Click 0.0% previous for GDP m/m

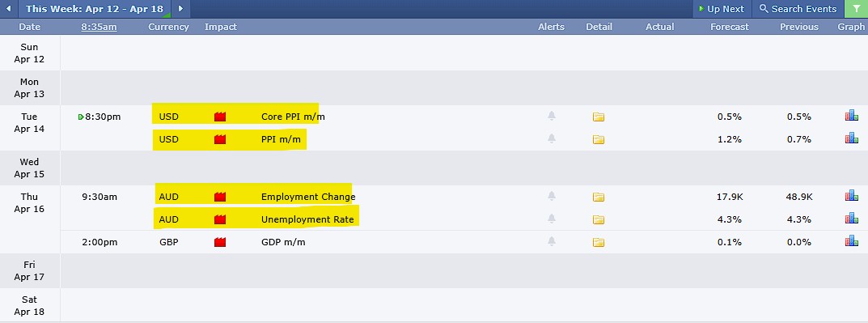point(798,243)
